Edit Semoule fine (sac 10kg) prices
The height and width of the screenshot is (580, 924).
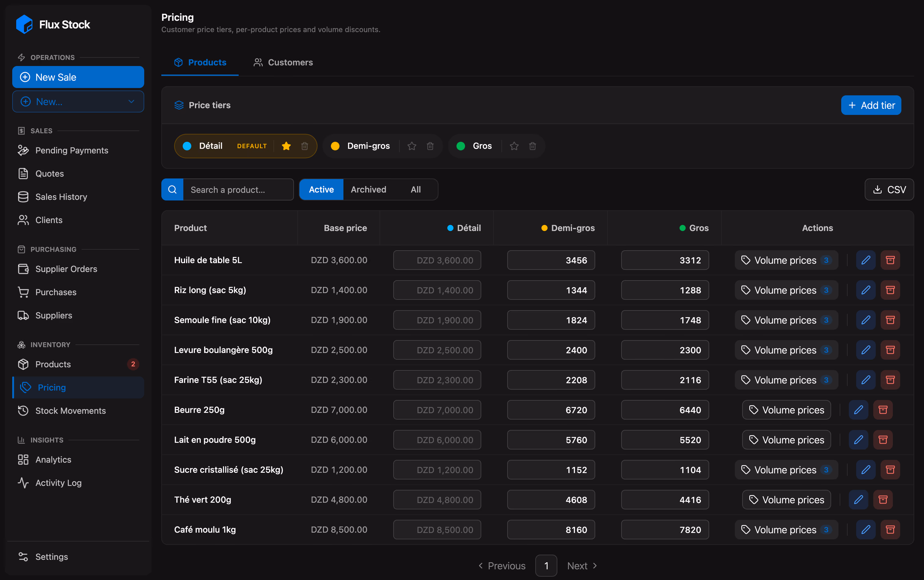point(865,320)
